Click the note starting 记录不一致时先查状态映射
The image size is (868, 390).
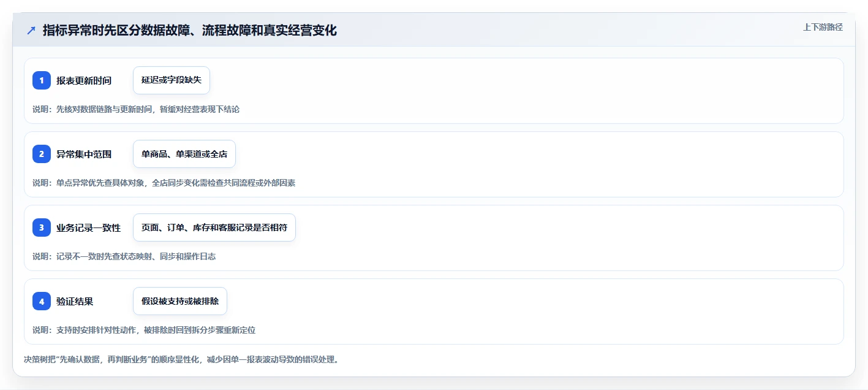(124, 256)
